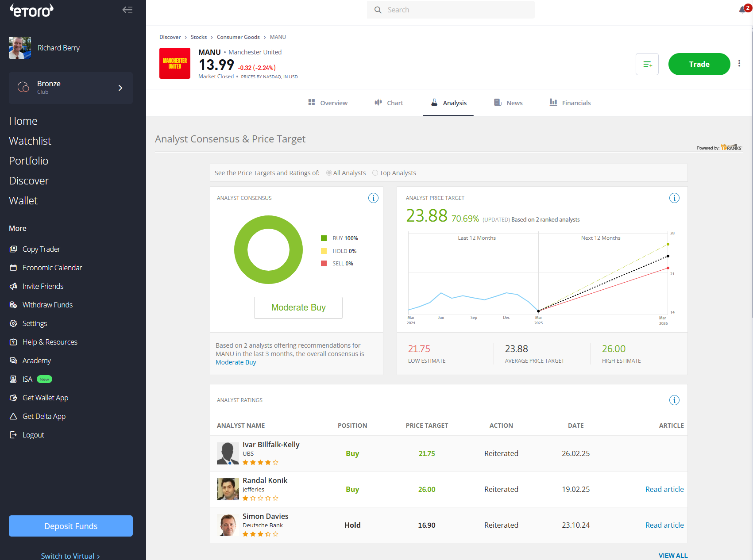Image resolution: width=753 pixels, height=560 pixels.
Task: Open Watchlist in sidebar
Action: (30, 141)
